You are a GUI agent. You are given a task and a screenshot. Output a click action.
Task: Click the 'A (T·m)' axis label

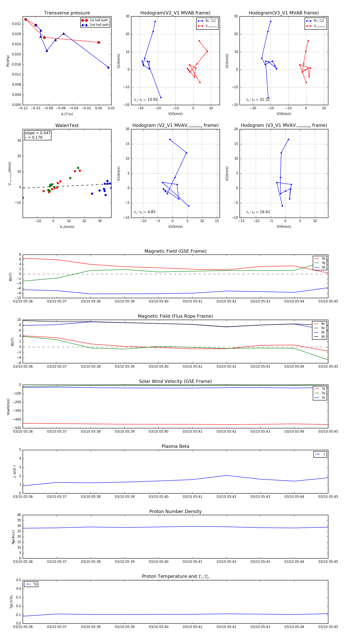click(67, 114)
